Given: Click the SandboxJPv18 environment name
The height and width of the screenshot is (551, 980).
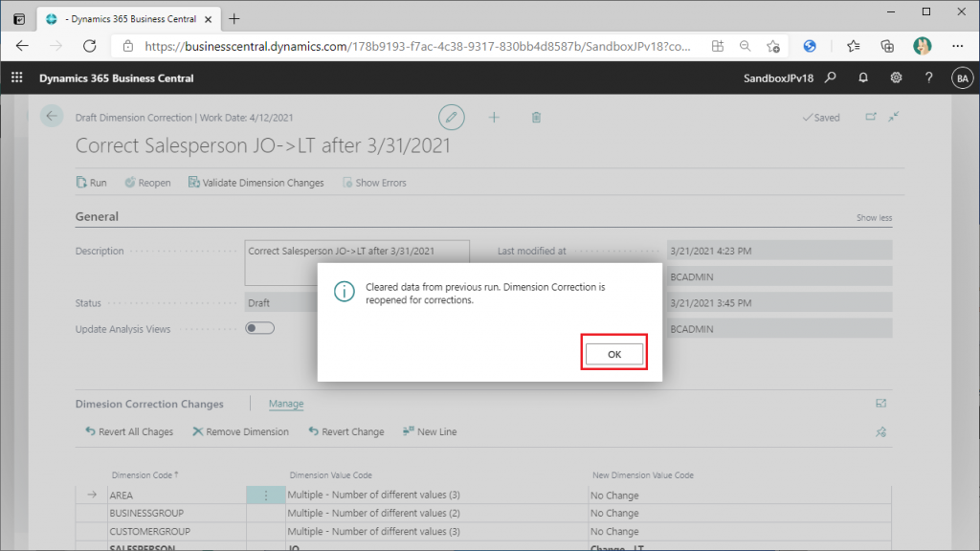Looking at the screenshot, I should tap(778, 78).
